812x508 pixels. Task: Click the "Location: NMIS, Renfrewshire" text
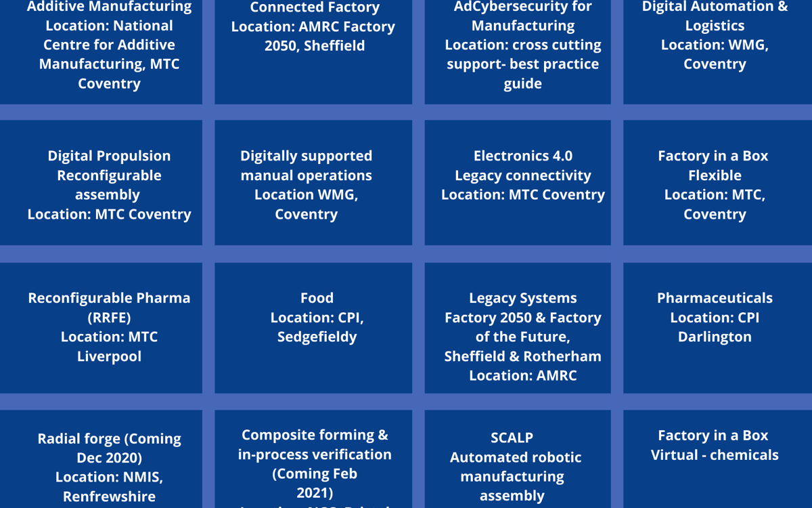(109, 486)
